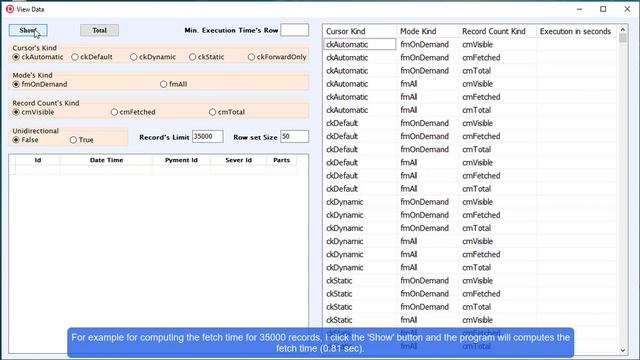The height and width of the screenshot is (360, 640).
Task: Click the Show button
Action: click(x=28, y=30)
